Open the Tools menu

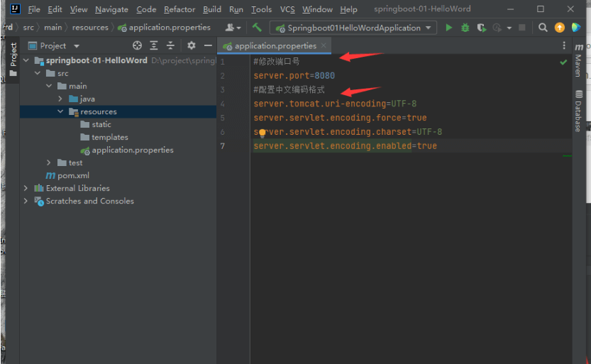pos(262,9)
